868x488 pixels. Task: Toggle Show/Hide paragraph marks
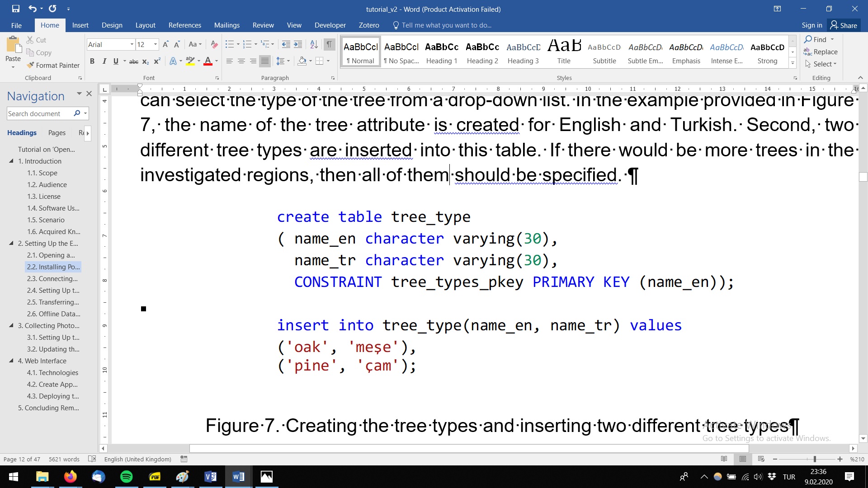click(x=329, y=44)
